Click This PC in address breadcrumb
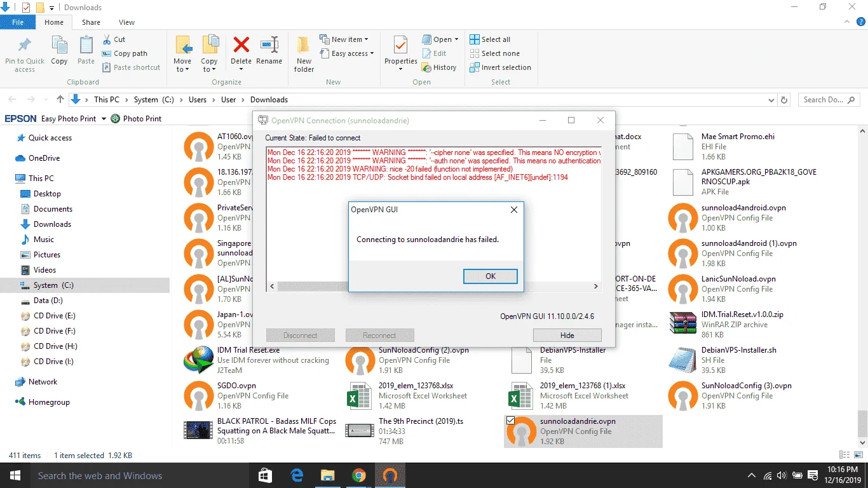Viewport: 868px width, 488px height. 106,100
